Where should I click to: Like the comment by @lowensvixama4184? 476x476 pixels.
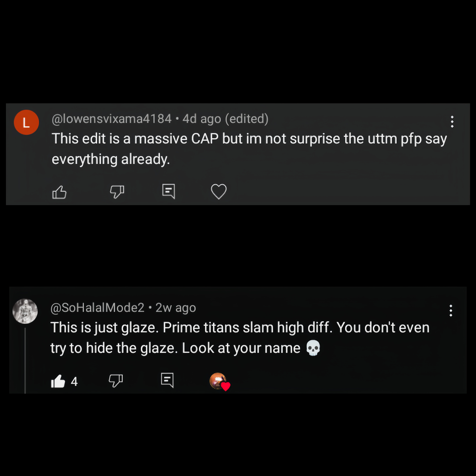pyautogui.click(x=59, y=192)
